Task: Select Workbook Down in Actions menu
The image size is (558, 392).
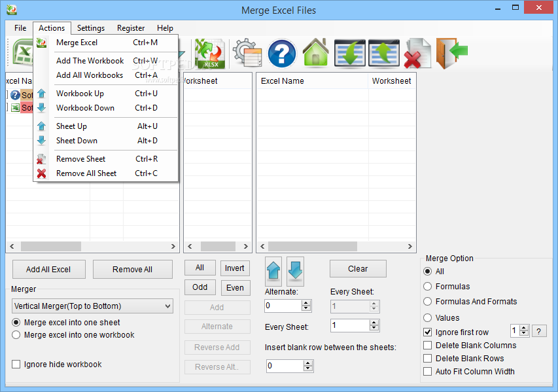Action: pyautogui.click(x=107, y=108)
